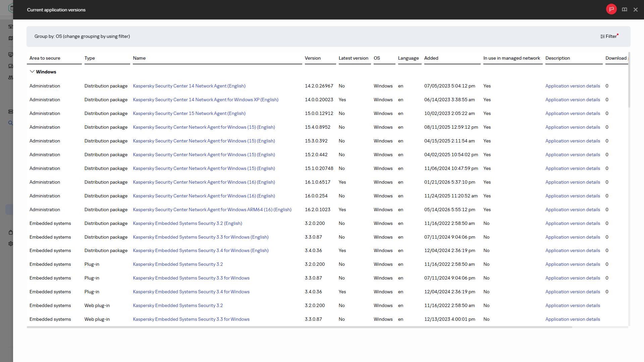Click the red feedback flag icon
Screen dimensions: 644x362
click(611, 9)
